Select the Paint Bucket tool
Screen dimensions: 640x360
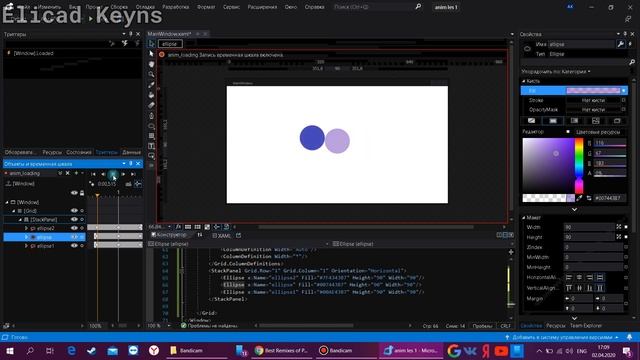pyautogui.click(x=151, y=95)
